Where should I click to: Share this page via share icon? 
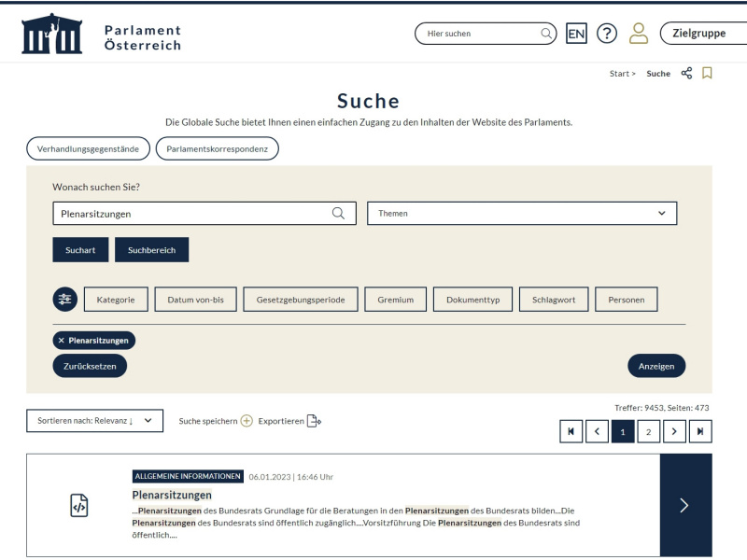[x=686, y=73]
